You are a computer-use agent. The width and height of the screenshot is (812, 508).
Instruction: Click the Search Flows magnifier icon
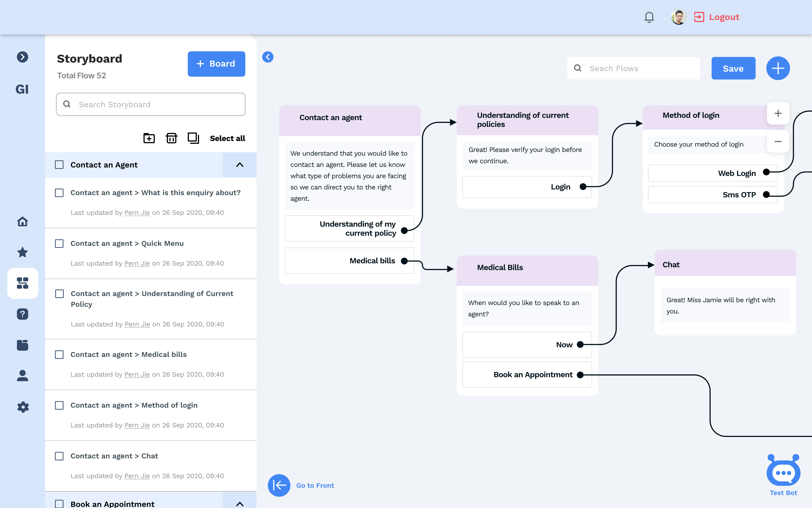coord(578,68)
